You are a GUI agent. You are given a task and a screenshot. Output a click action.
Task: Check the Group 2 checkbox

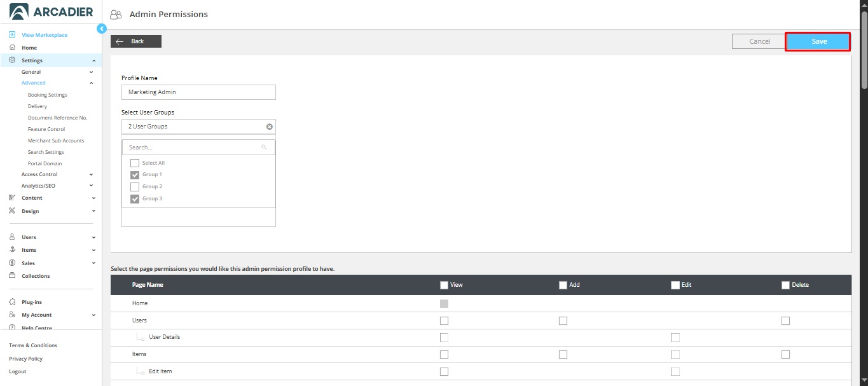135,187
